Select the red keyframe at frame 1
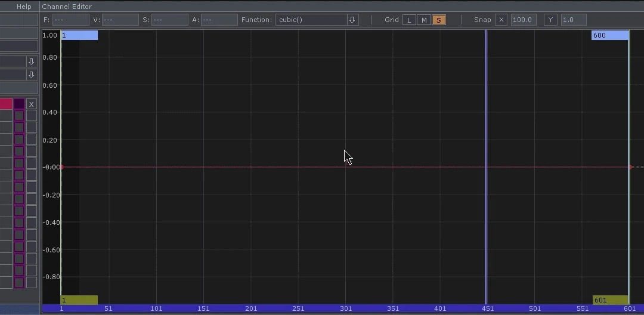Screen dimensions: 644x315 point(61,166)
